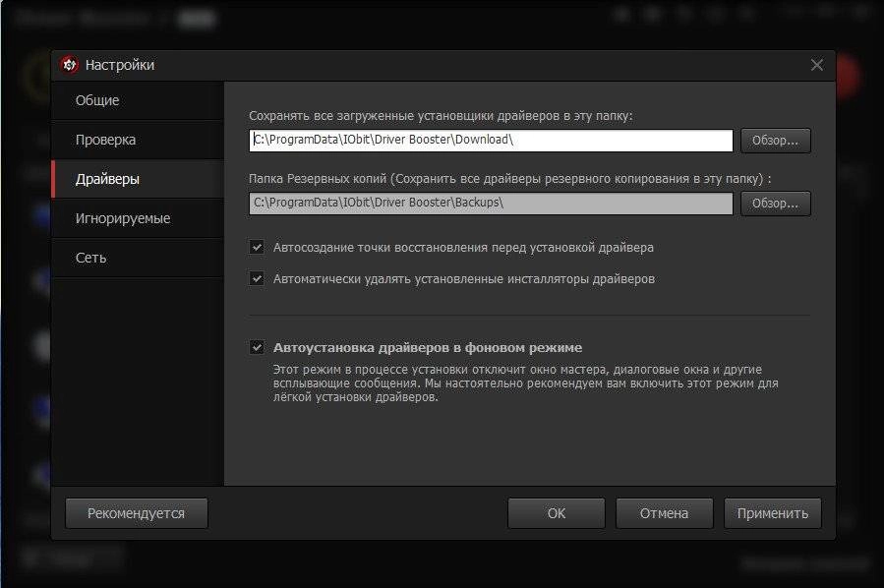Screen dimensions: 884x588
Task: Toggle Автоматически удалять инсталляторы checkbox
Action: coord(257,278)
